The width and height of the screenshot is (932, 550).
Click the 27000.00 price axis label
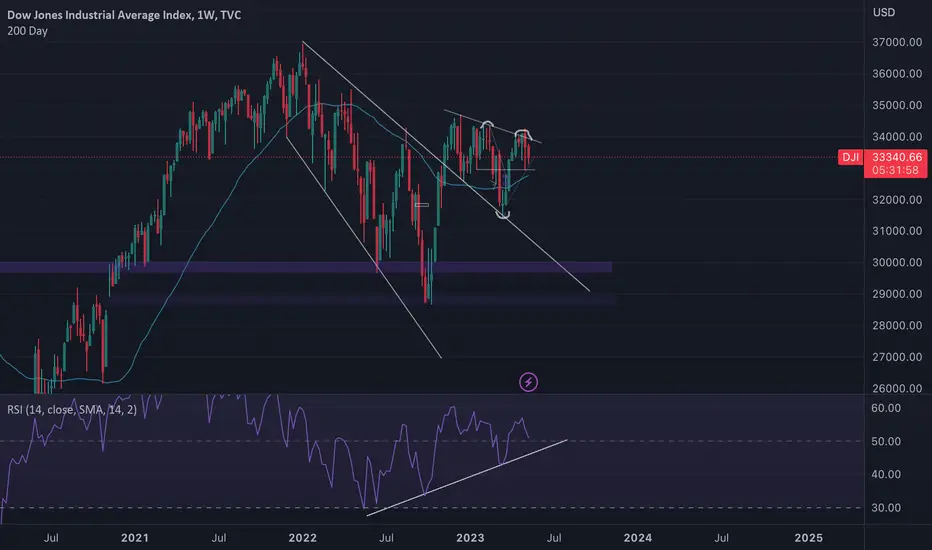pos(896,357)
